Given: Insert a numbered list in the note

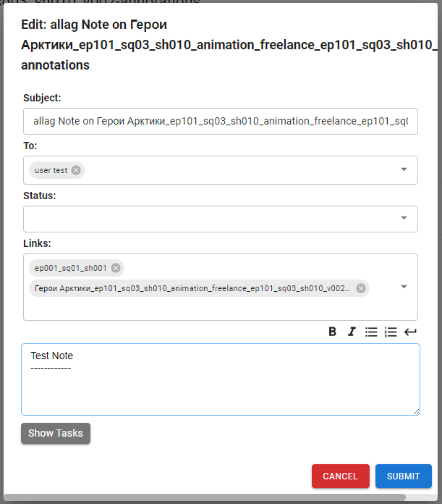Looking at the screenshot, I should [x=391, y=332].
